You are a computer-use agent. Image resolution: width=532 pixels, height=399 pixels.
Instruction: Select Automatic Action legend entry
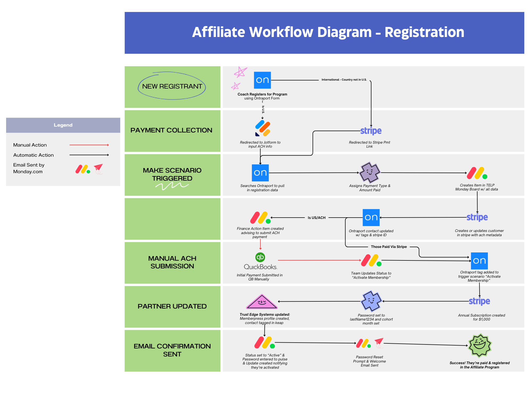34,155
